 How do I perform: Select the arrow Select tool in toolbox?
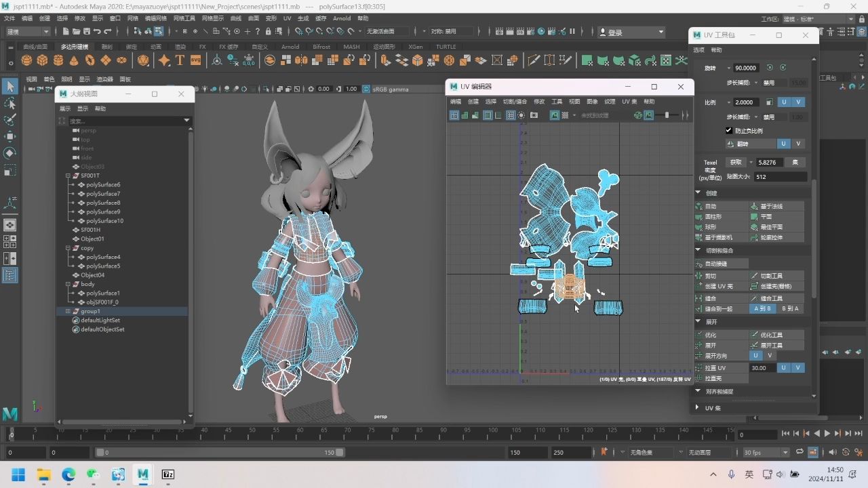coord(9,87)
